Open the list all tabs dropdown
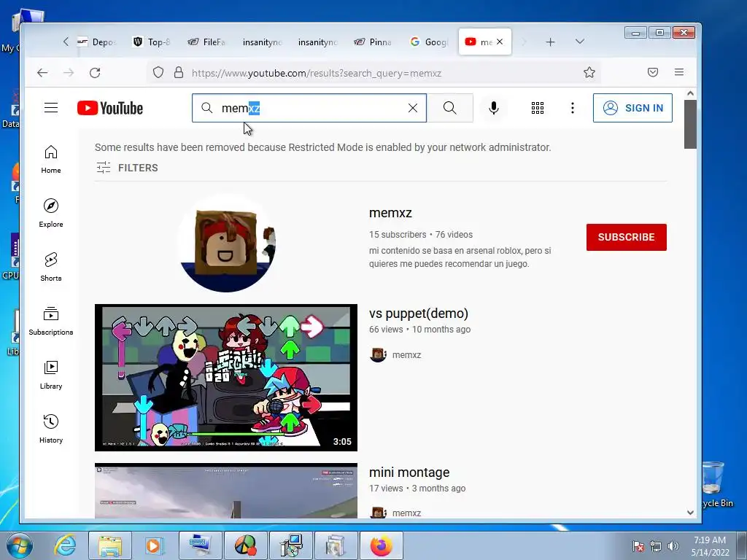This screenshot has width=747, height=560. coord(580,42)
